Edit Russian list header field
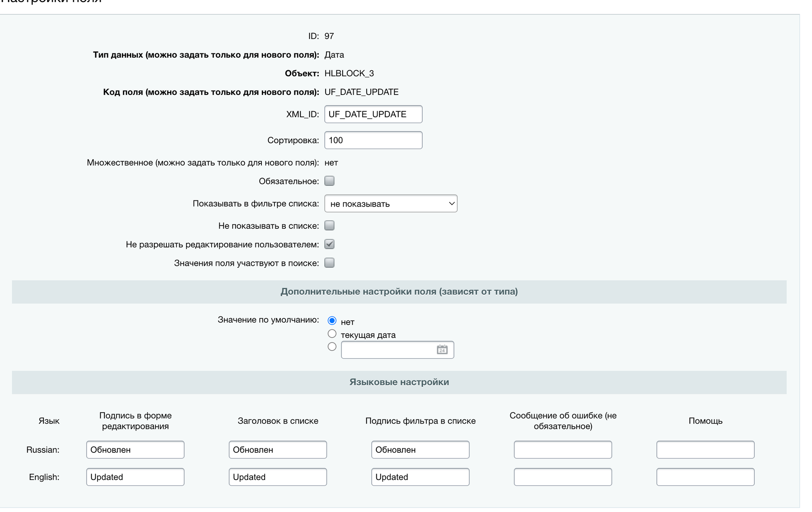Viewport: 812px width, 512px height. [x=278, y=450]
